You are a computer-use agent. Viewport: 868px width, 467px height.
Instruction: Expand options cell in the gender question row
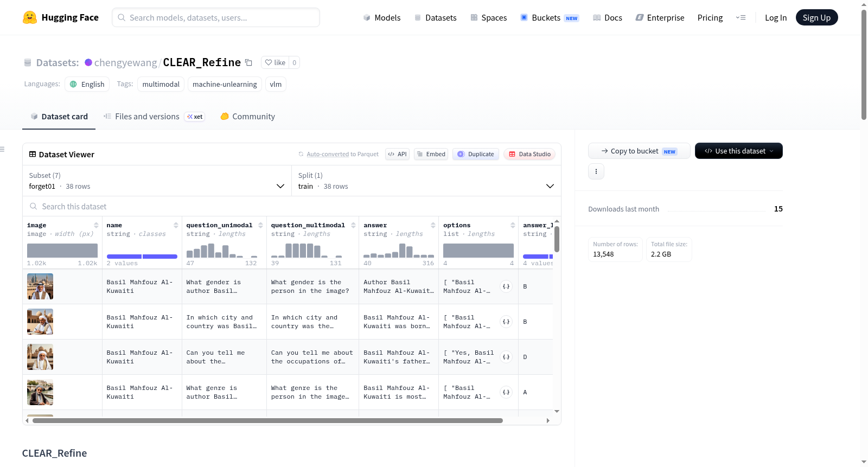(506, 286)
